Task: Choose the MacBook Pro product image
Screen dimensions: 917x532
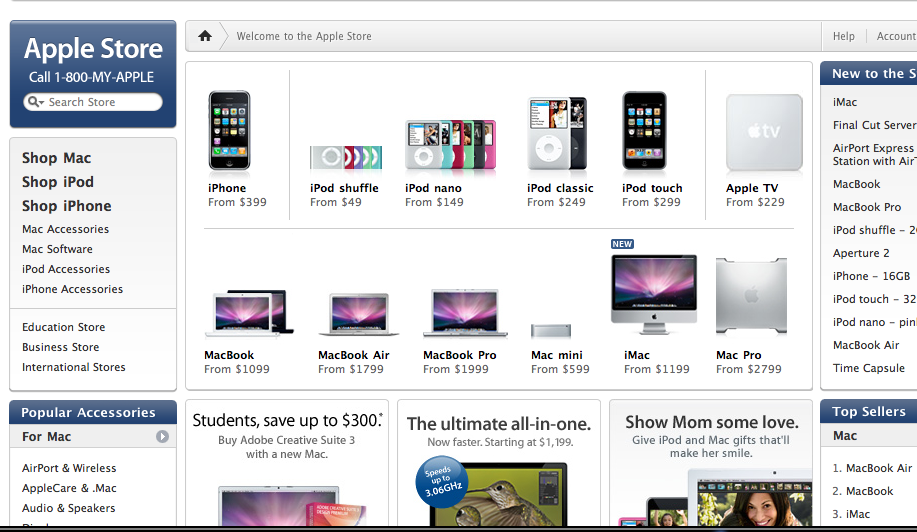Action: [465, 313]
